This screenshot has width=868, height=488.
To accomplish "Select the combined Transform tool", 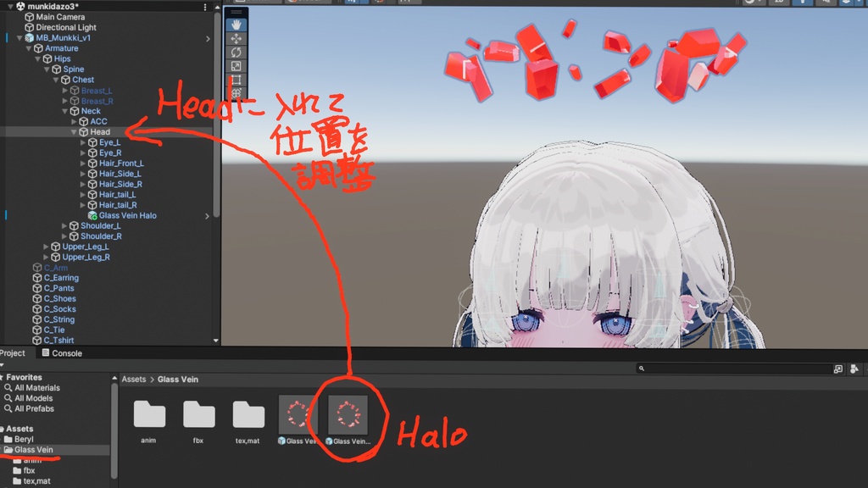I will [x=236, y=92].
